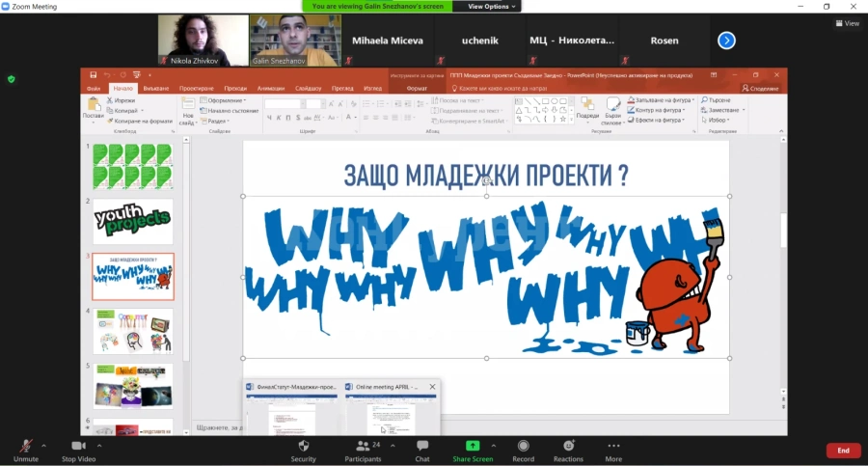
Task: Expand video options arrow beside Stop Video
Action: point(99,446)
